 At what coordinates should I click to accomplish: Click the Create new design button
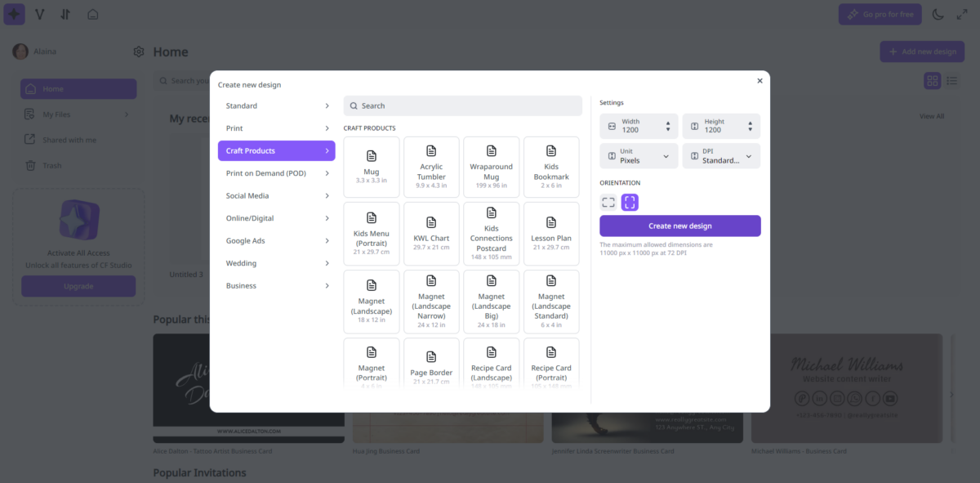(x=680, y=226)
